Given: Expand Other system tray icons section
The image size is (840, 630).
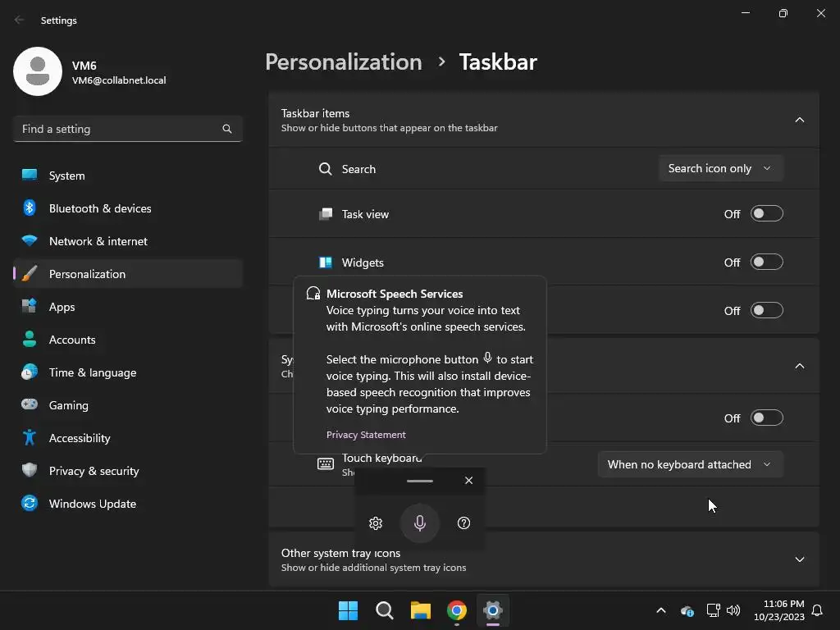Looking at the screenshot, I should pos(799,559).
